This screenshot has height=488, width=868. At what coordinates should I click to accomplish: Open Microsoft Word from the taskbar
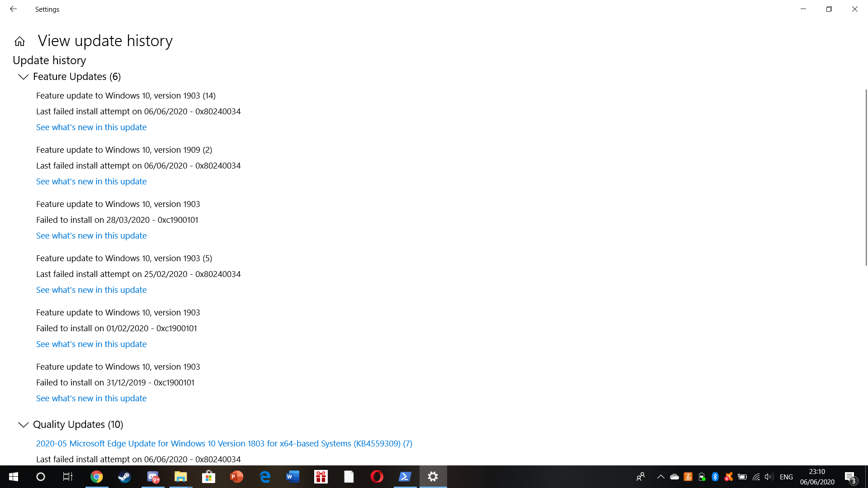[293, 477]
